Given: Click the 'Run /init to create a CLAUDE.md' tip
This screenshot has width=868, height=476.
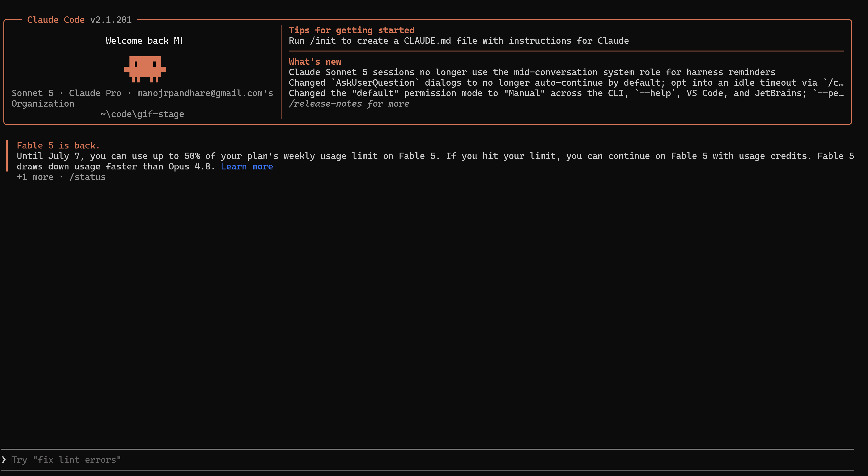Looking at the screenshot, I should pyautogui.click(x=459, y=41).
